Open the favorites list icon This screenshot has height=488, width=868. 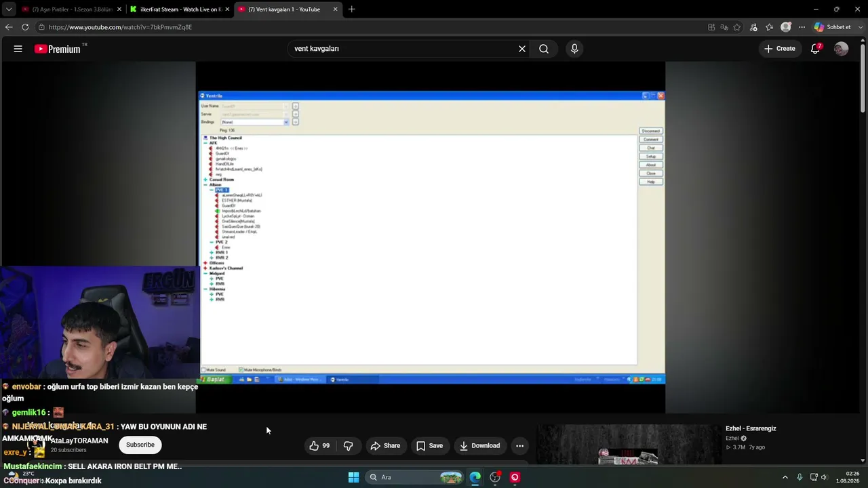coord(769,27)
